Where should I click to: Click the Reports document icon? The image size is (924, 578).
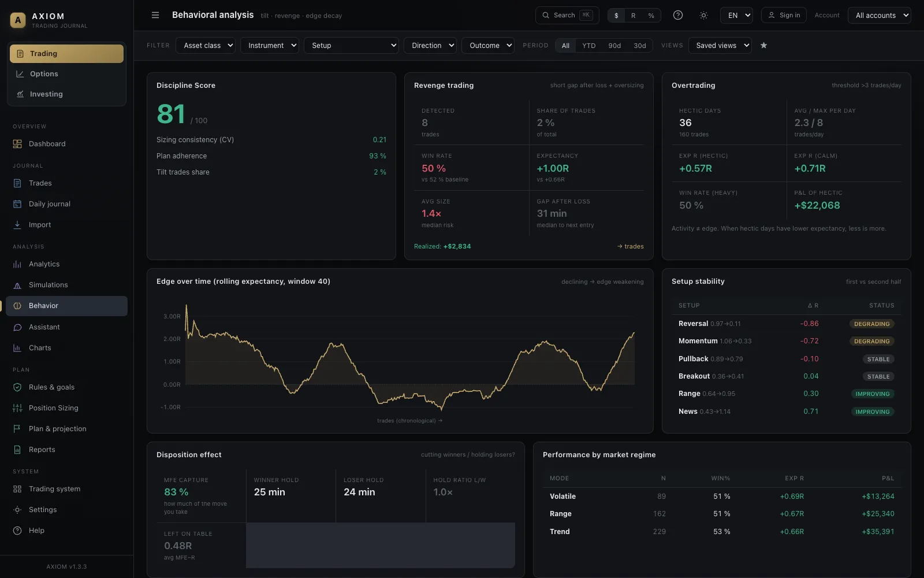pos(17,450)
